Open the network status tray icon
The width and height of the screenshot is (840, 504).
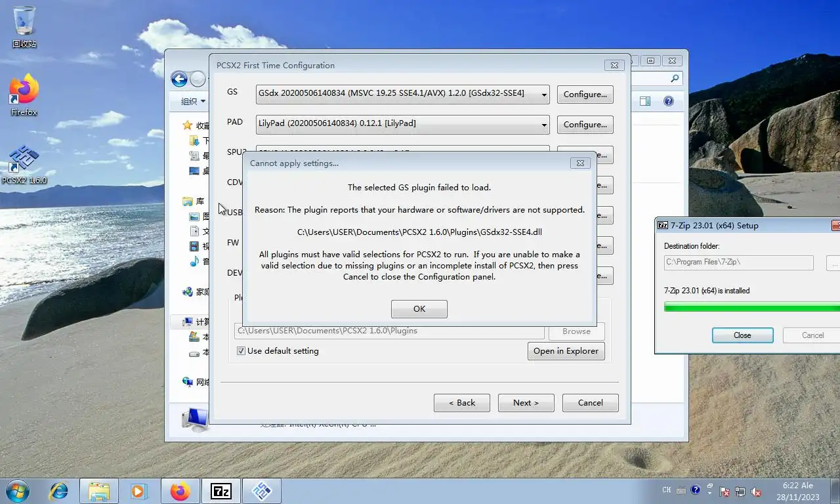point(740,491)
